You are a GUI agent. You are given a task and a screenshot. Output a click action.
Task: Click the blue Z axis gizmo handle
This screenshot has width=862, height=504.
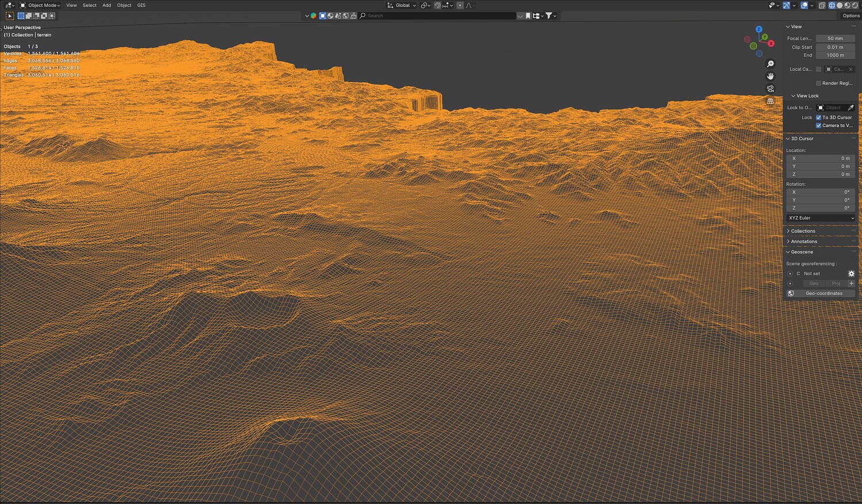[x=759, y=29]
